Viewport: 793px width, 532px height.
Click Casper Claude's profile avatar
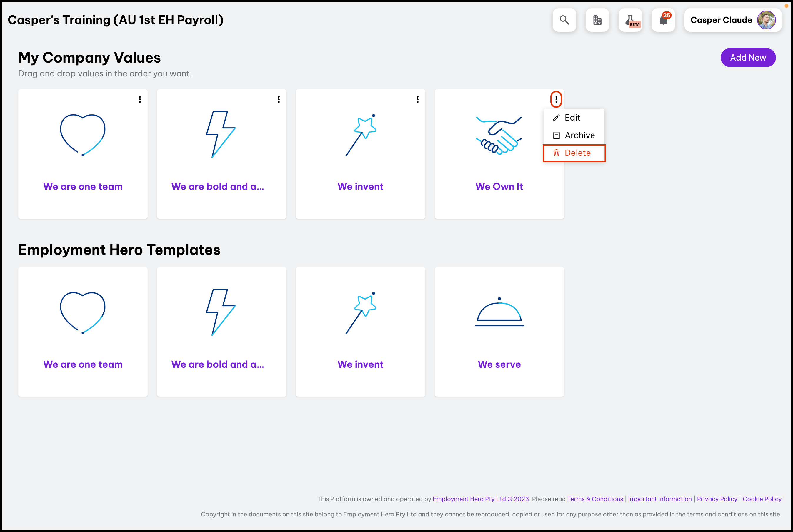coord(766,20)
